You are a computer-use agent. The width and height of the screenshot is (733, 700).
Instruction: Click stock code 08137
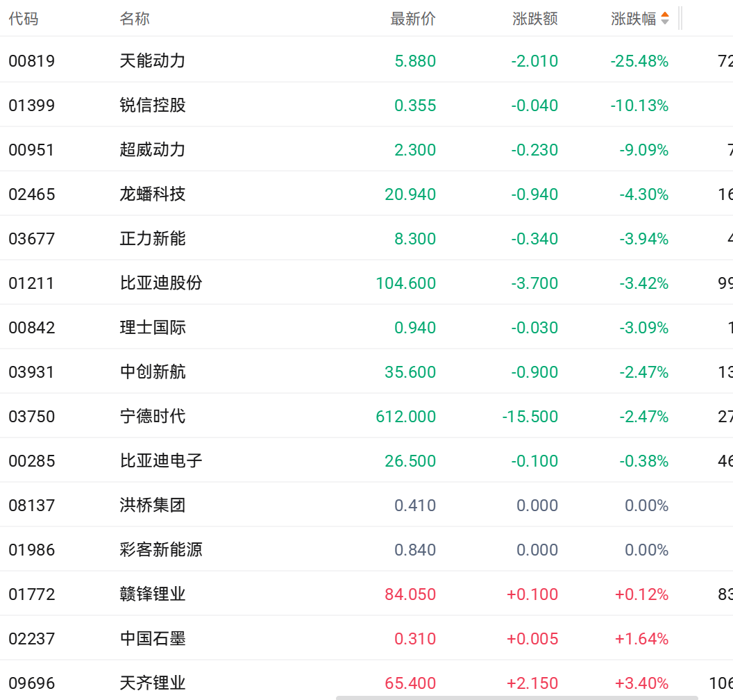click(x=32, y=506)
